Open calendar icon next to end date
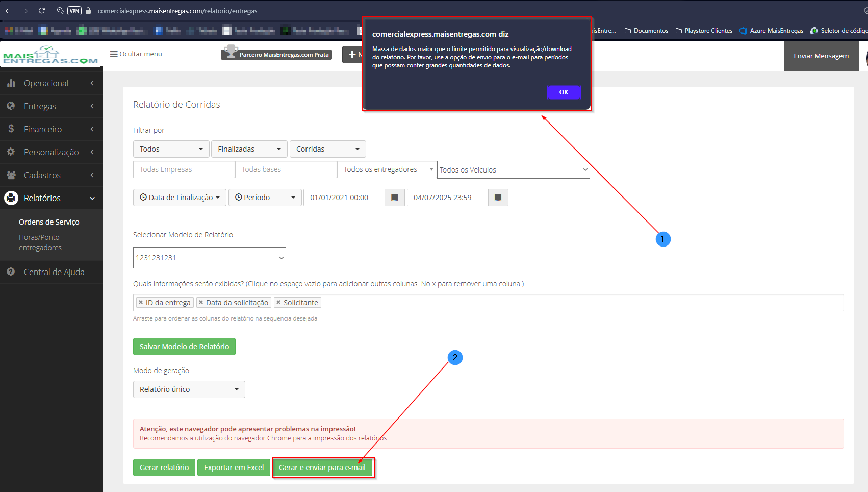This screenshot has width=868, height=492. pyautogui.click(x=498, y=198)
